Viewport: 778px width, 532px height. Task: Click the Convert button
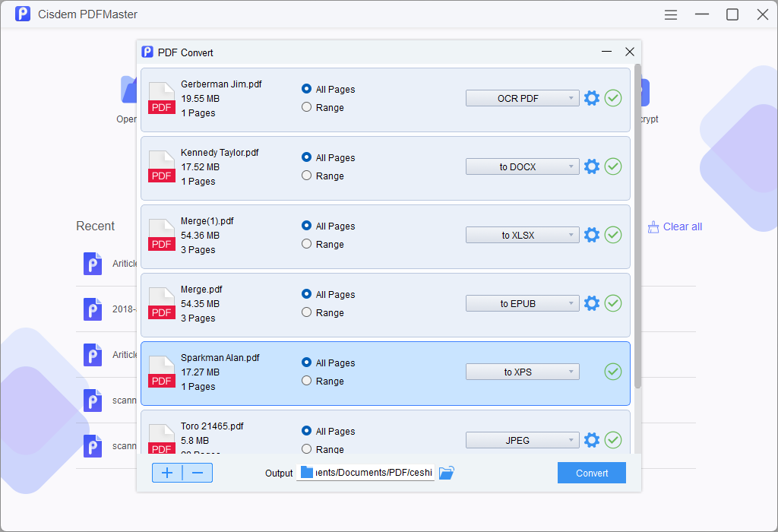pos(591,473)
